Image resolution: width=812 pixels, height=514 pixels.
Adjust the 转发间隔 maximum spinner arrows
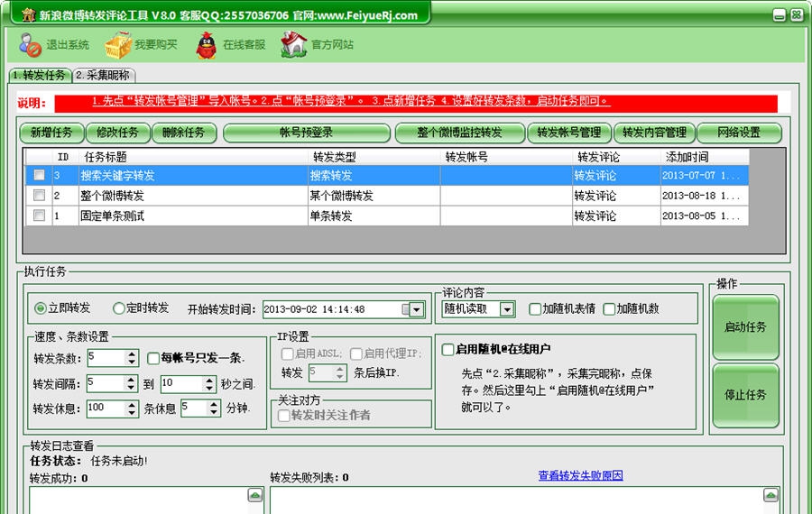pyautogui.click(x=209, y=383)
